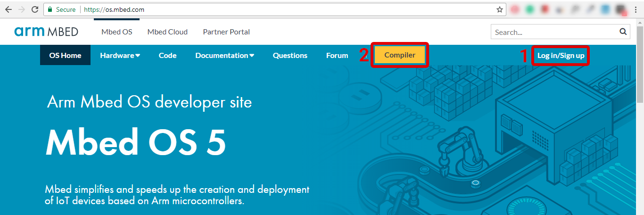Screen dimensions: 644x215
Task: Bookmark this page with the star icon
Action: 500,9
